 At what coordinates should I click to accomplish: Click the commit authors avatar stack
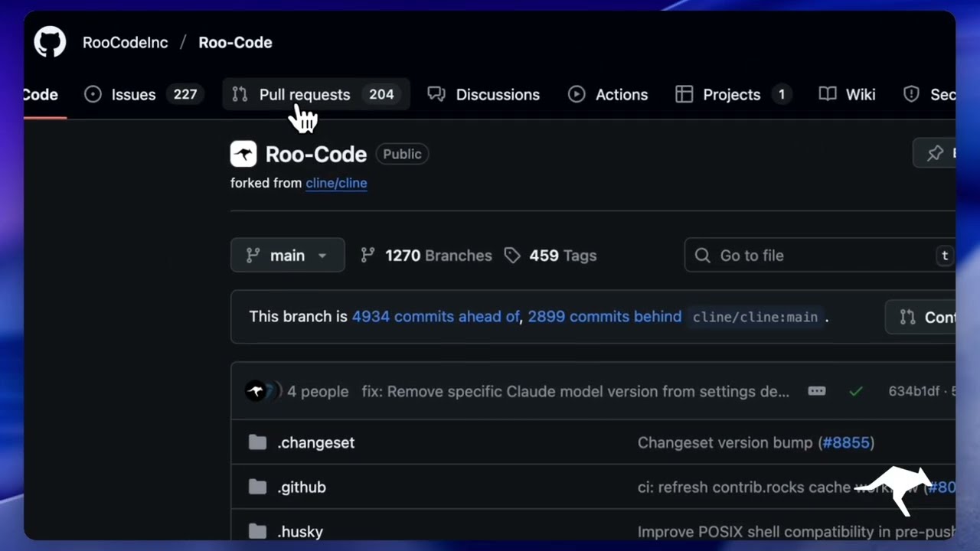[263, 391]
